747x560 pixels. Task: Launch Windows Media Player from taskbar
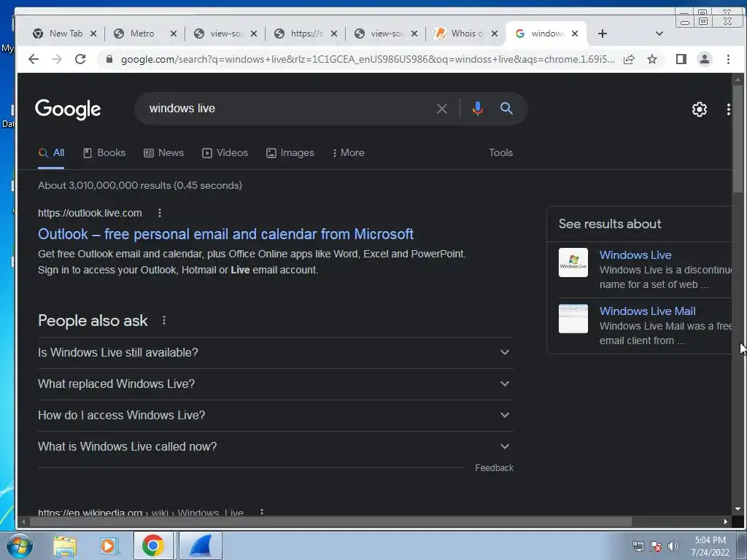(x=109, y=546)
